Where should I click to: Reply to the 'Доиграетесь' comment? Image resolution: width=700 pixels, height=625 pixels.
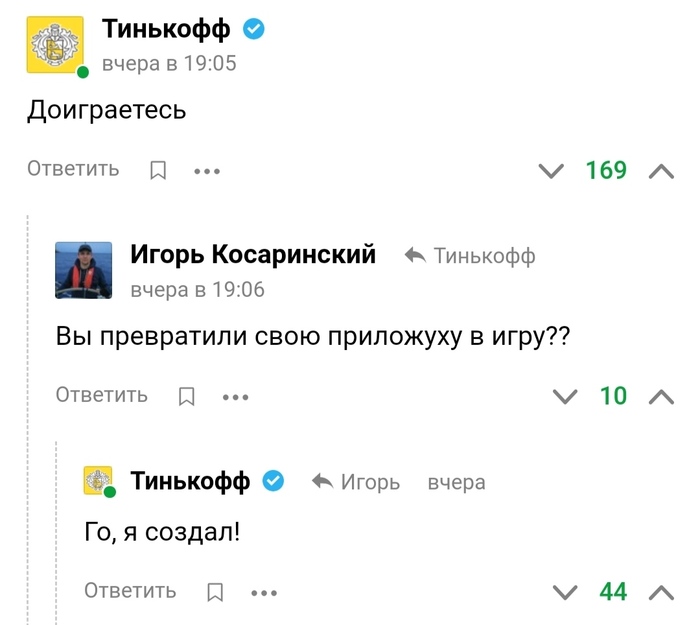[73, 169]
